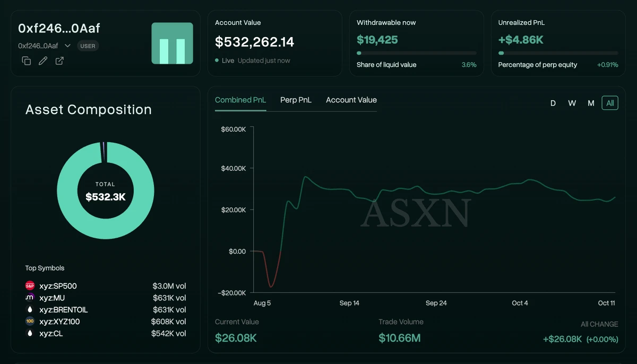This screenshot has width=637, height=364.
Task: Select the M (month) time range
Action: [591, 103]
